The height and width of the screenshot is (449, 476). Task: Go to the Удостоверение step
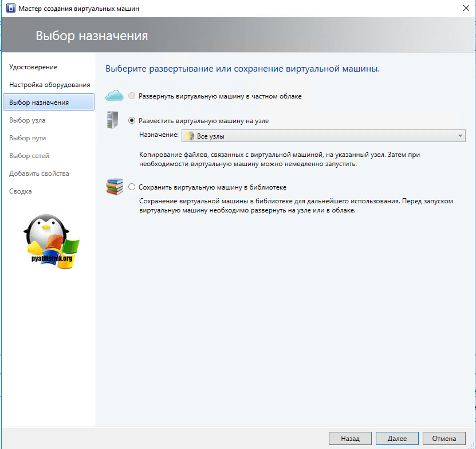(x=33, y=67)
